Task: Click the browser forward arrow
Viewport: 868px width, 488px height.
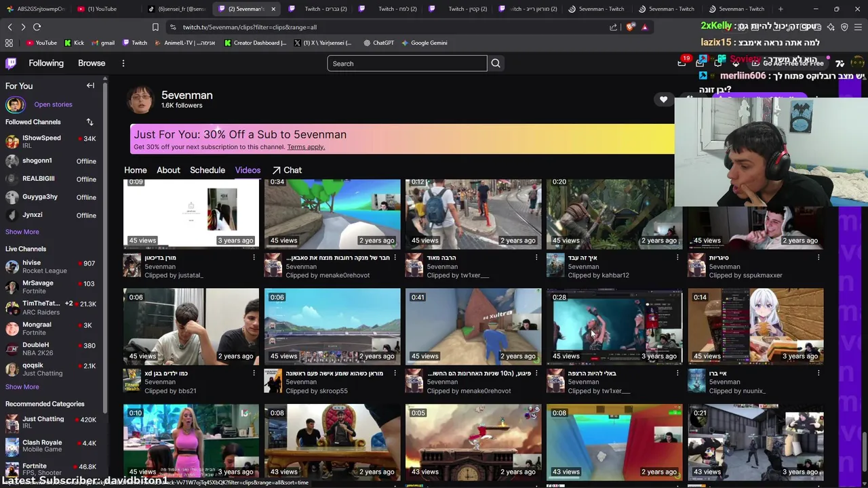Action: tap(23, 27)
